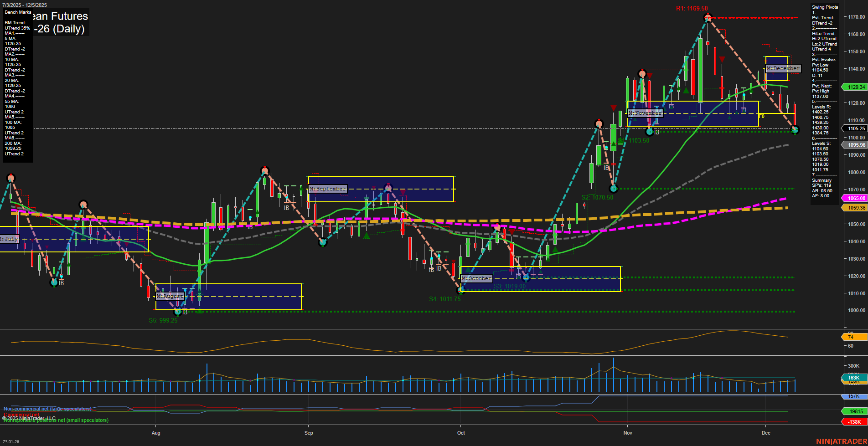Select the ZS 01-26 instrument label
868x446 pixels.
tap(11, 441)
